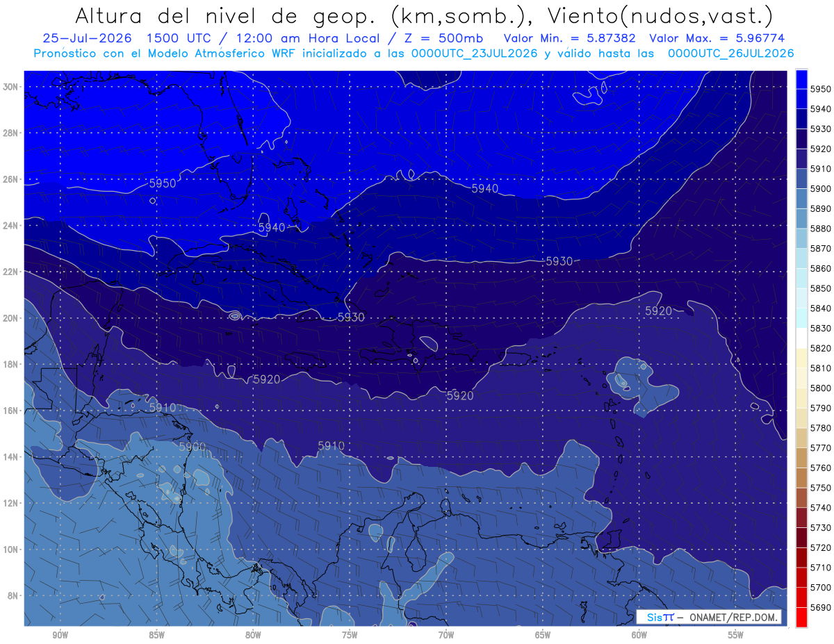Screen dimensions: 834x644
Task: Click the 'Valor Min. = 5.87382' value
Action: click(569, 38)
